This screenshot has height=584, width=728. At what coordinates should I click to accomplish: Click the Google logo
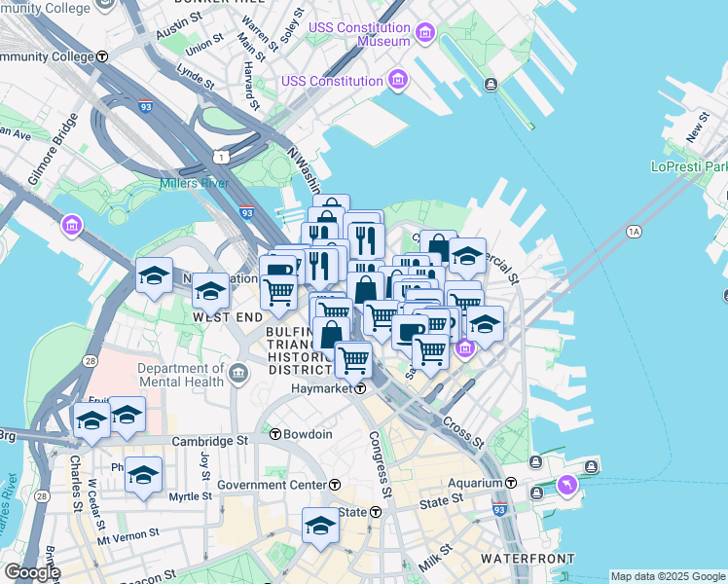pyautogui.click(x=32, y=572)
